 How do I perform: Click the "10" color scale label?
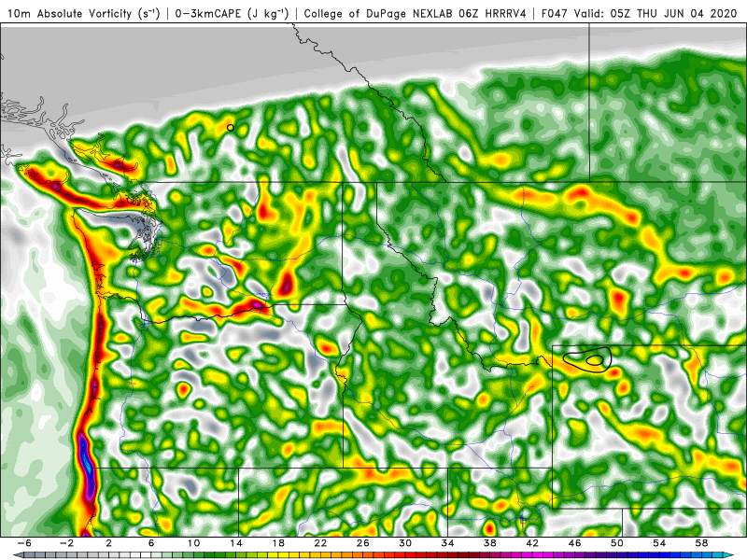point(193,543)
